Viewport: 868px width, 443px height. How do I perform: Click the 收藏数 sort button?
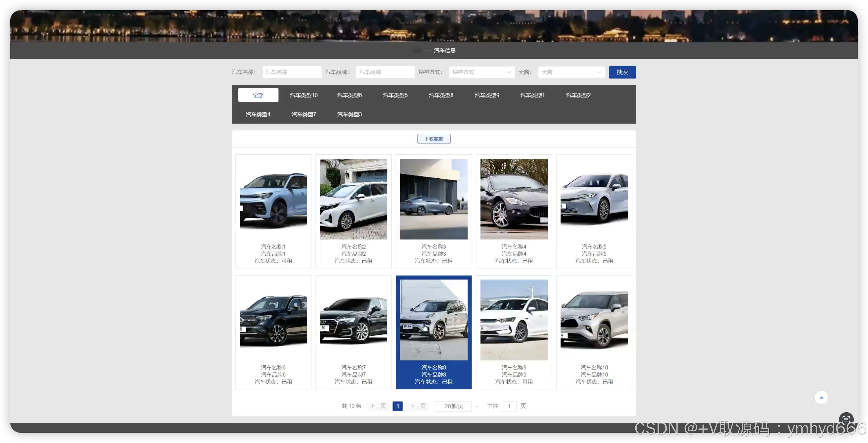[x=434, y=139]
